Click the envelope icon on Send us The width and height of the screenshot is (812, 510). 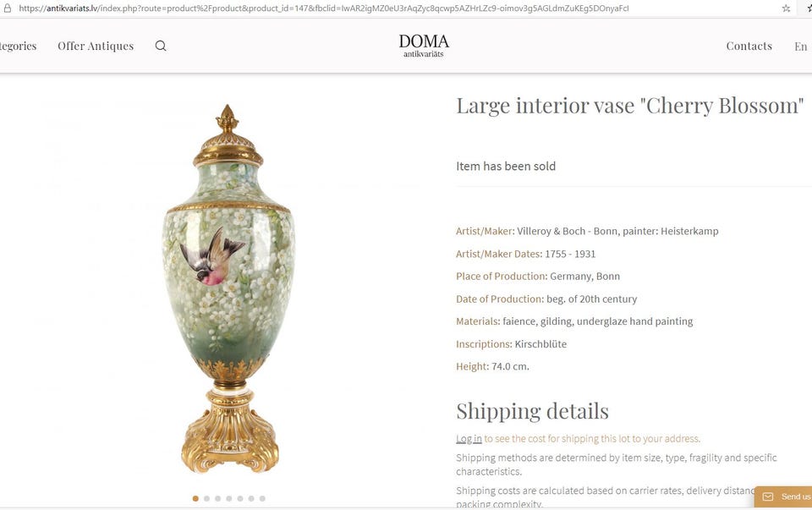click(x=768, y=496)
